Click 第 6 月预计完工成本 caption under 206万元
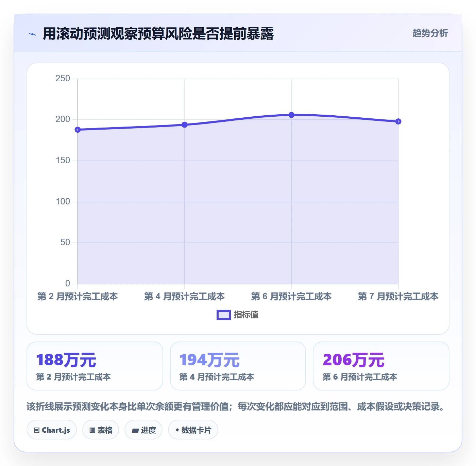Viewport: 476px width, 466px height. click(x=360, y=377)
